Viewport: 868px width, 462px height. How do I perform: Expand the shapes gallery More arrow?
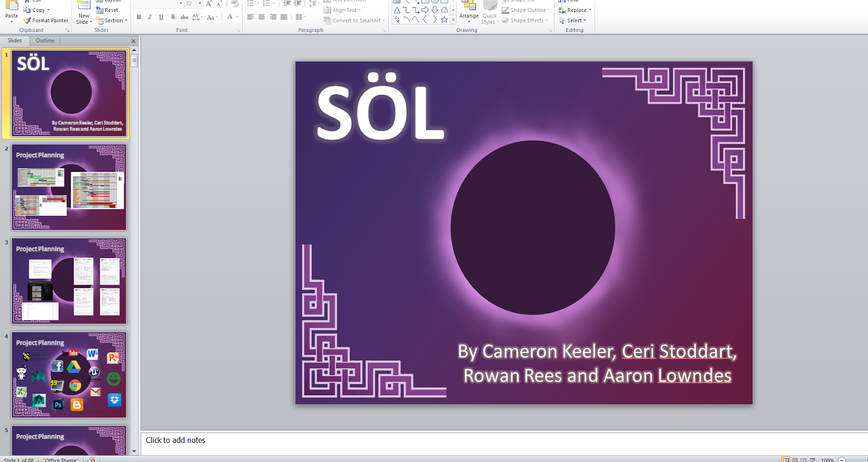click(x=453, y=20)
